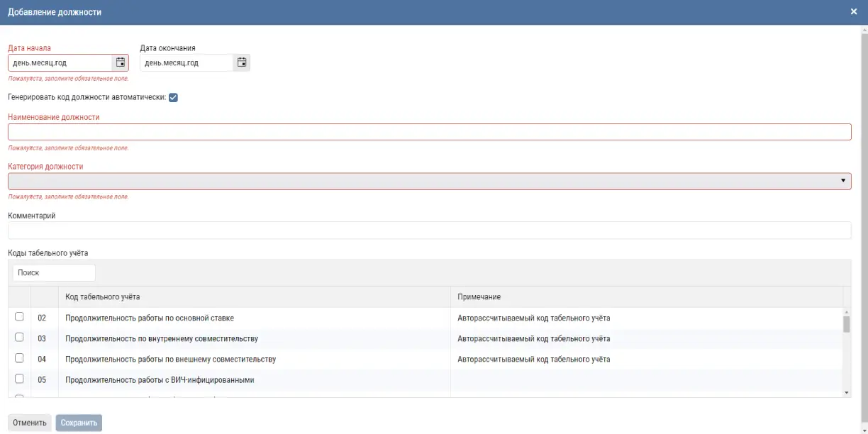Image resolution: width=868 pixels, height=434 pixels.
Task: Click the end date input field
Action: click(186, 63)
